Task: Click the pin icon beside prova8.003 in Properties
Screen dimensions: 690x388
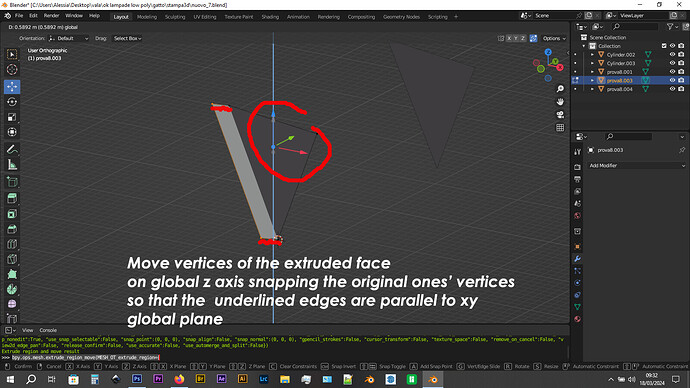Action: click(682, 150)
